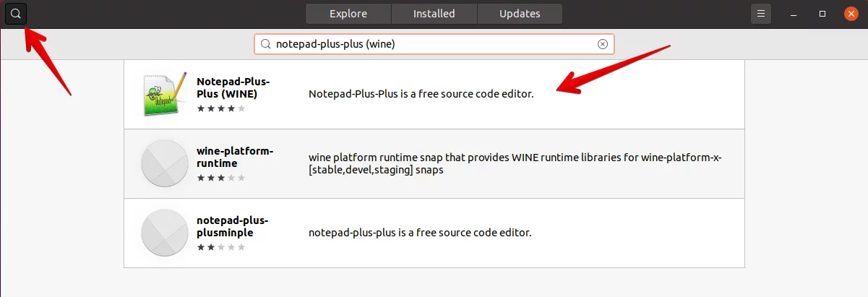Click 'Notepad-Plus-Plus is a free source code editor.' description
This screenshot has height=297, width=868.
(421, 94)
